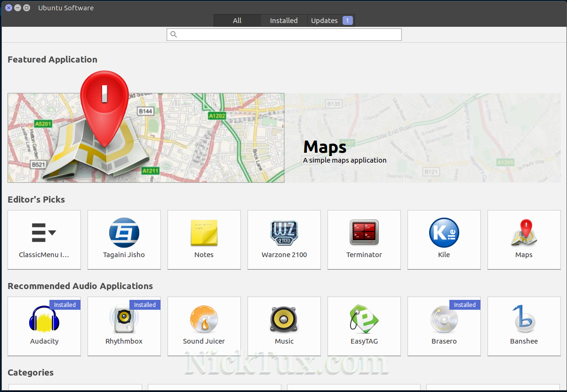Viewport: 567px width, 392px height.
Task: Close the Ubuntu Software window
Action: tap(8, 8)
